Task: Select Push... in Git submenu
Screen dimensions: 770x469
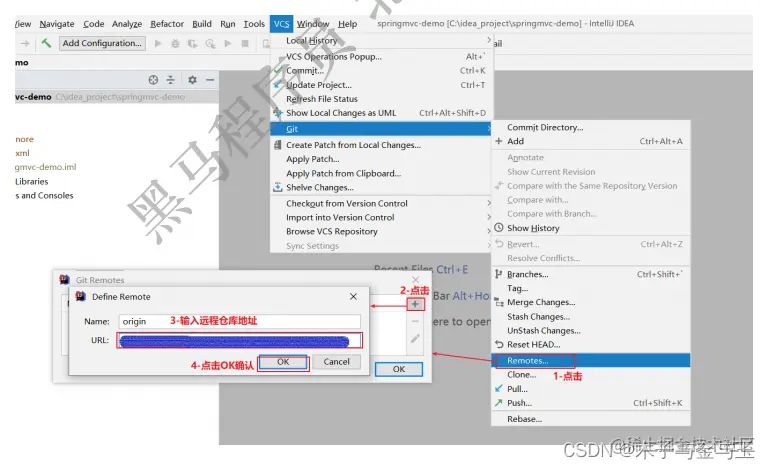Action: pyautogui.click(x=591, y=403)
